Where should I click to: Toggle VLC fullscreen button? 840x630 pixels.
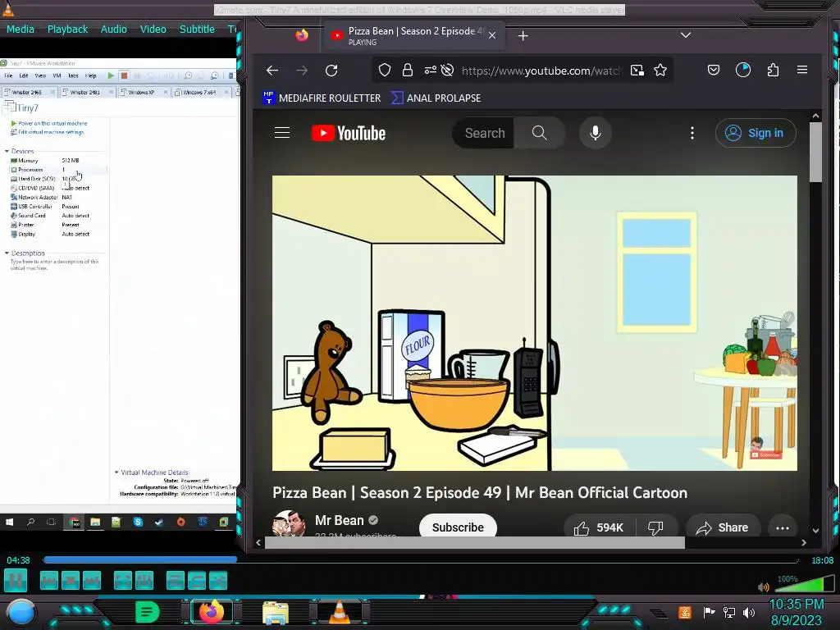[123, 580]
